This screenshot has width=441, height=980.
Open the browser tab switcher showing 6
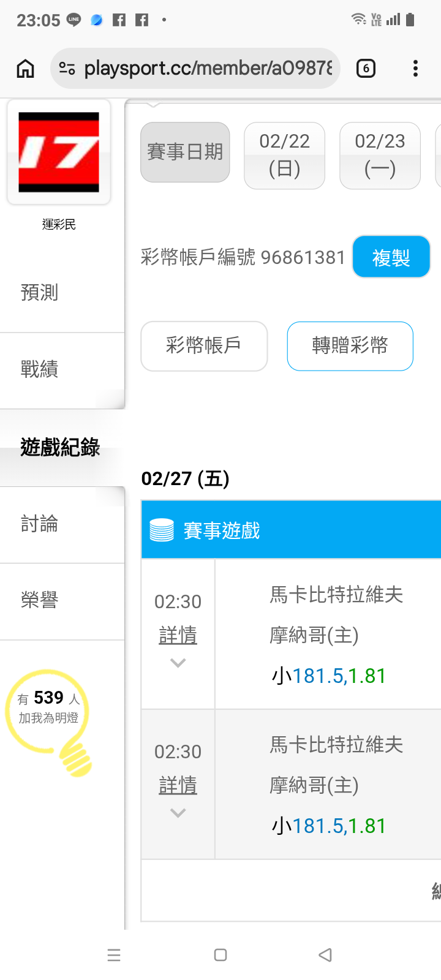(366, 69)
